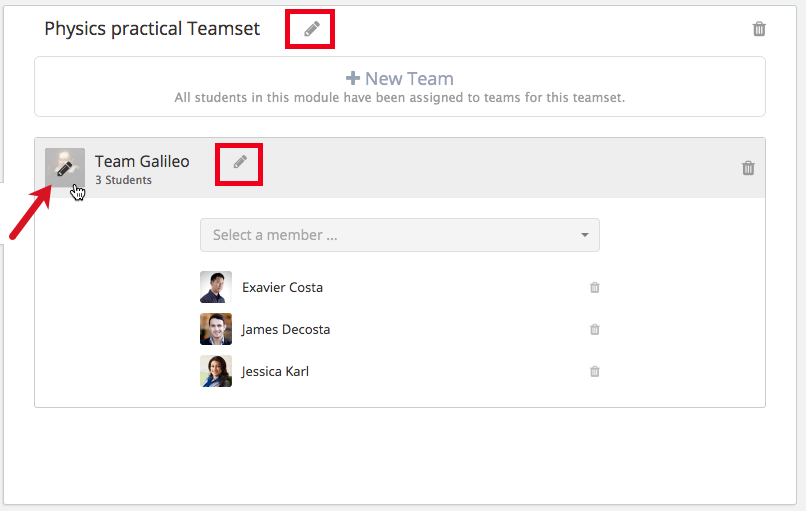Screen dimensions: 806x511
Task: Remove James Decosta via trash icon
Action: coord(595,330)
